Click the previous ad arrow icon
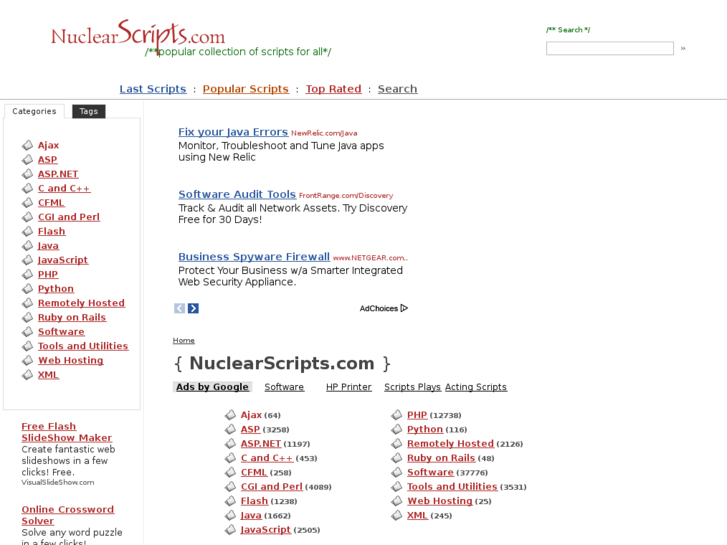This screenshot has height=545, width=727. click(x=179, y=308)
